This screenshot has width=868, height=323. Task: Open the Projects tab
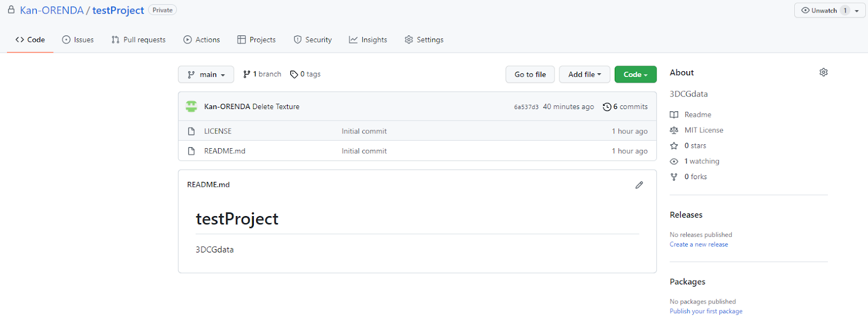tap(256, 40)
